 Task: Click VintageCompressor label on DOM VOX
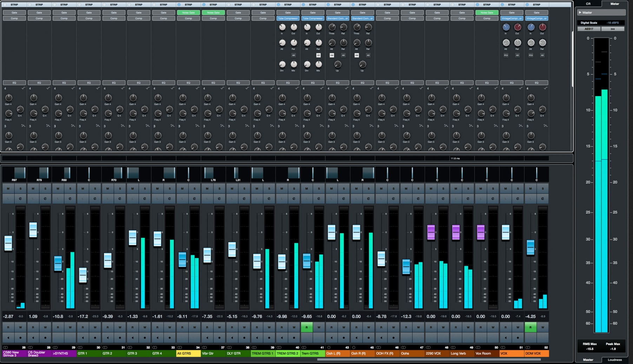536,18
